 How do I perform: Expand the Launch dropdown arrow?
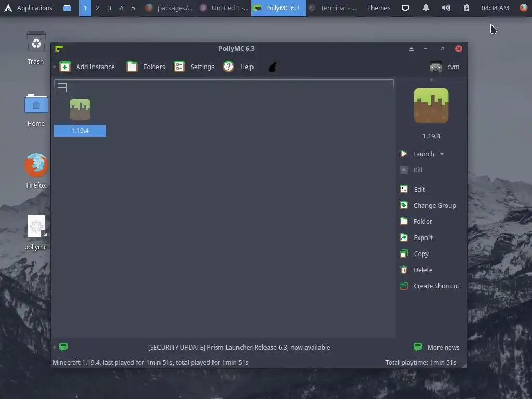(x=442, y=154)
